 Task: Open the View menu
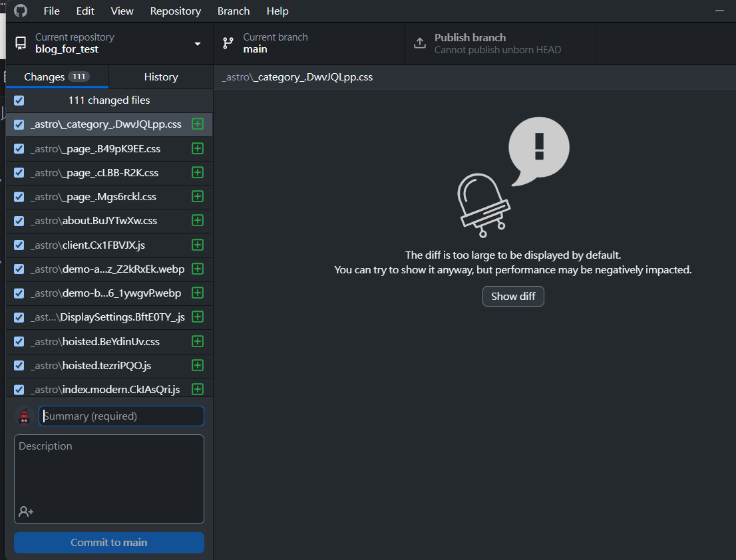122,11
